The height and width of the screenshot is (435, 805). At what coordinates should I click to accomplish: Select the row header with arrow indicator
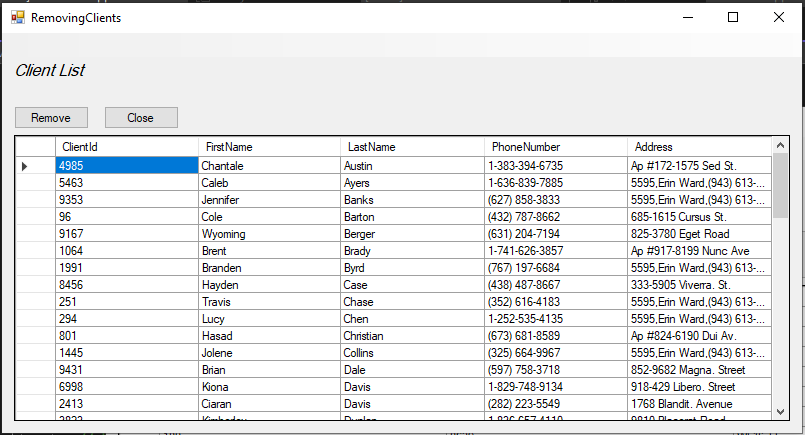coord(35,166)
